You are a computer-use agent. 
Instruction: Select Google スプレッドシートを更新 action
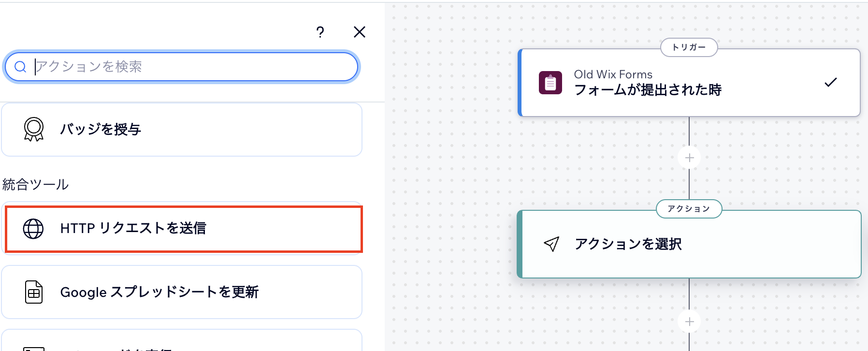click(x=182, y=292)
